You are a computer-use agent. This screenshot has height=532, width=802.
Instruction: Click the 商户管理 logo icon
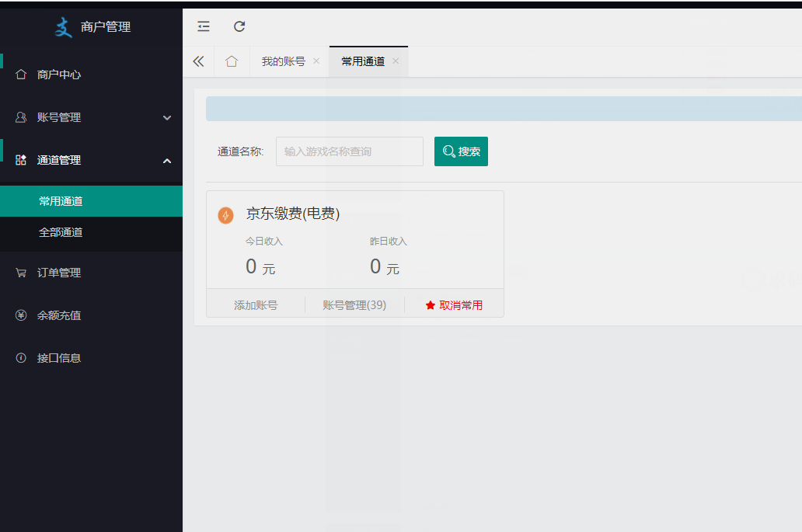tap(63, 27)
